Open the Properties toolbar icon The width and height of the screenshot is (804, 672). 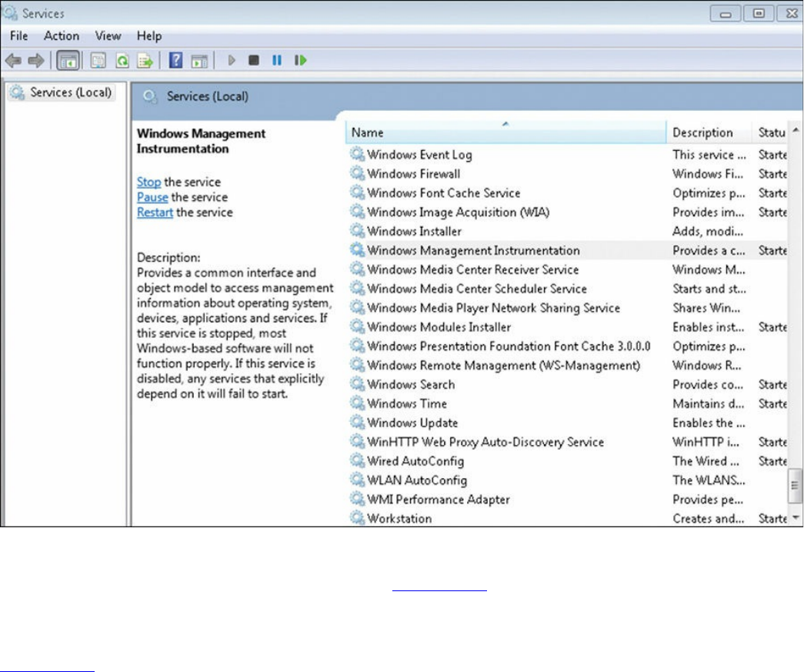[98, 61]
